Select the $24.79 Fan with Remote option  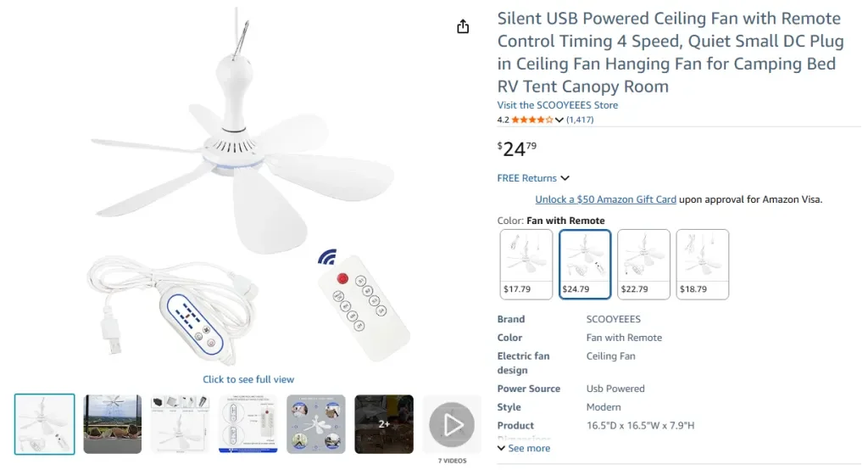pos(585,264)
